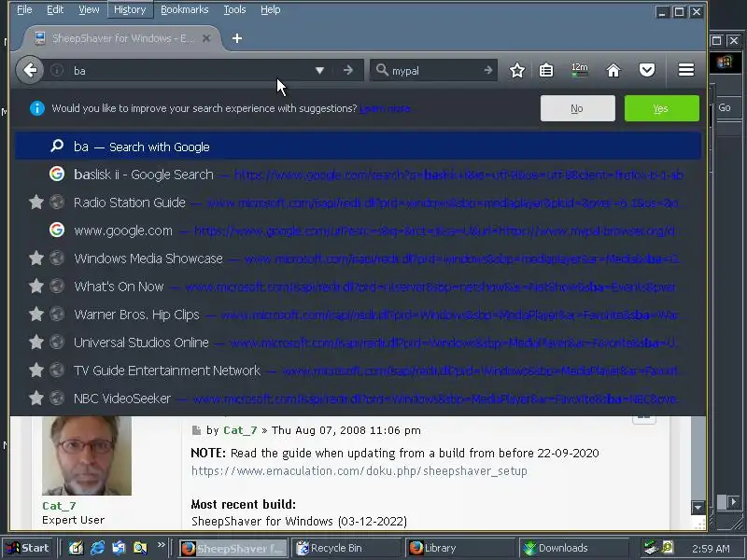Bookmark this page with the star icon
The height and width of the screenshot is (560, 747).
tap(517, 71)
